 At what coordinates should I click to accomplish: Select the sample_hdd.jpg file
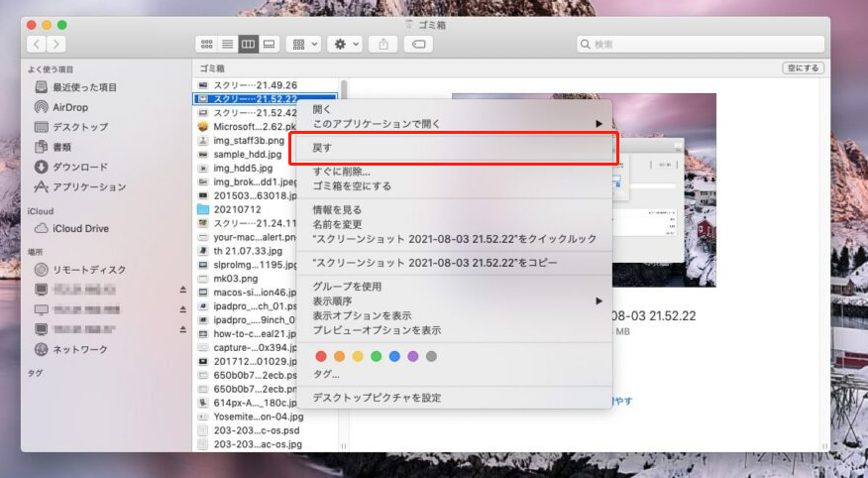[246, 154]
